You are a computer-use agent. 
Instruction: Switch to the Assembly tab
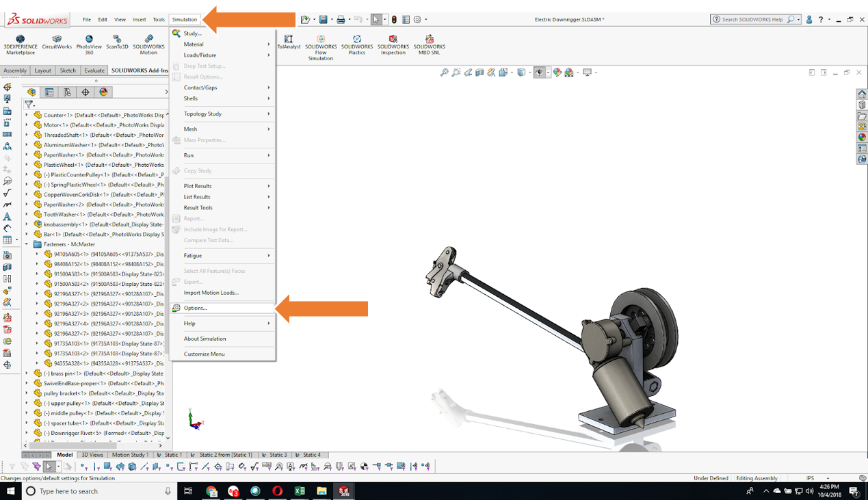pos(15,70)
